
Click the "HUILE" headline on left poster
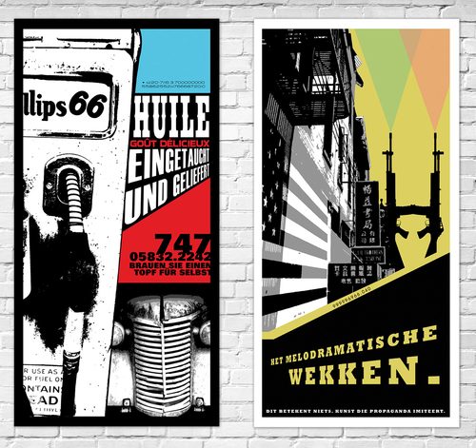click(171, 116)
